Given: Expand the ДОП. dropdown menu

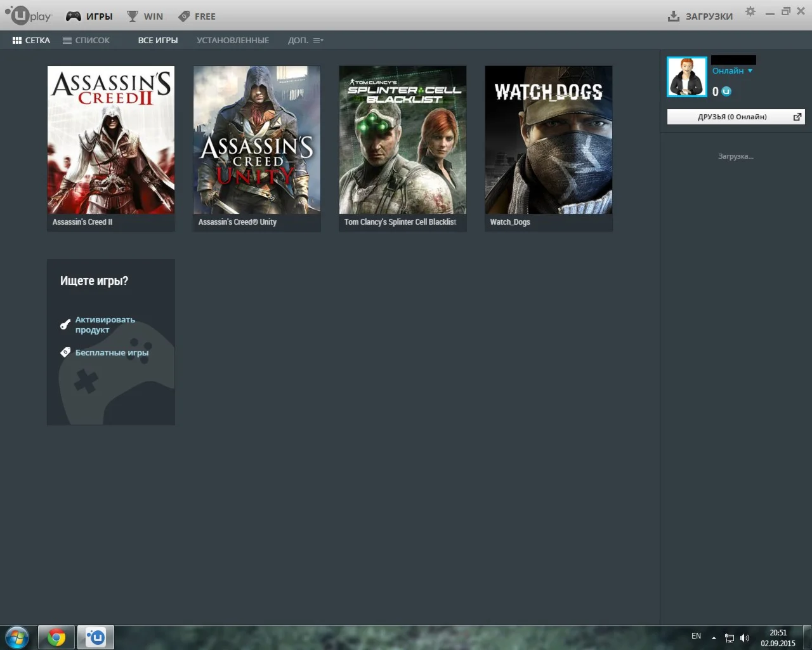Looking at the screenshot, I should point(304,40).
